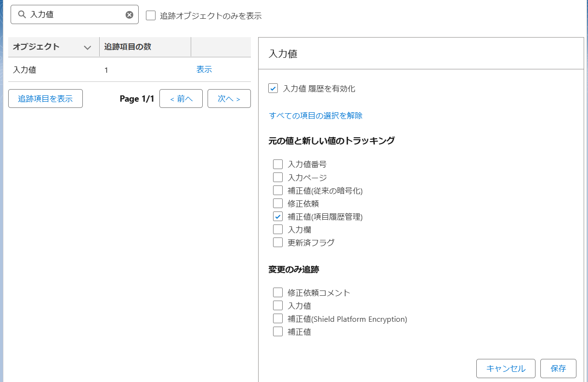The height and width of the screenshot is (382, 588).
Task: Enable 追跡オブジェクトのみを表示 checkbox
Action: [151, 15]
